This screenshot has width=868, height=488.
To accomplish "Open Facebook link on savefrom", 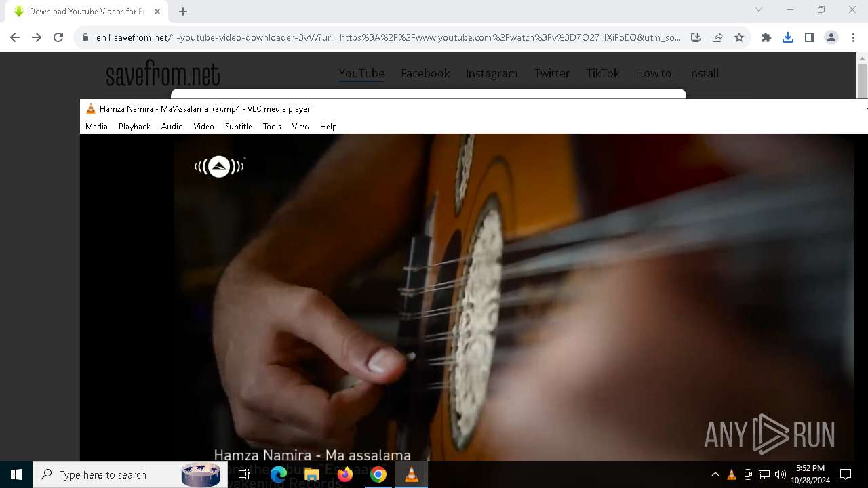I will [425, 73].
